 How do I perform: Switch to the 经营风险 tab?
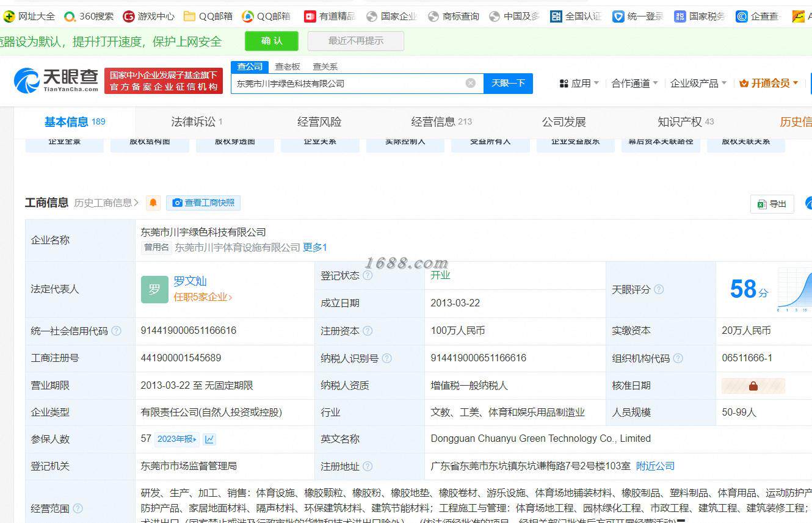click(x=319, y=122)
